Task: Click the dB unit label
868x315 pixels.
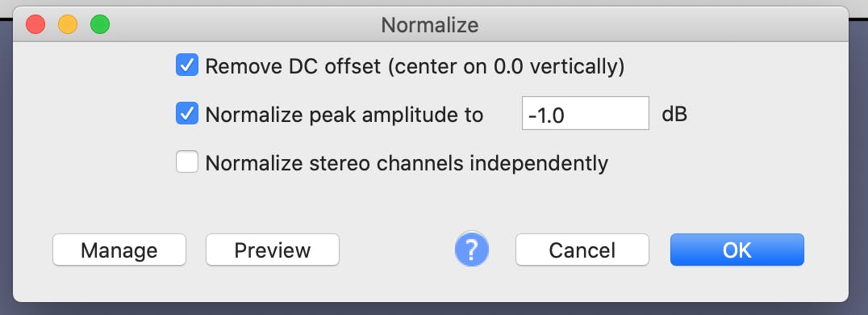Action: coord(674,115)
